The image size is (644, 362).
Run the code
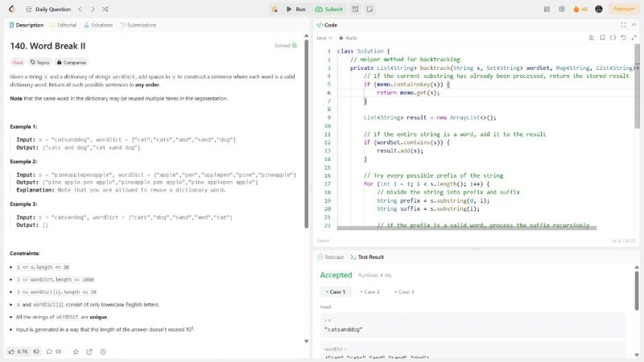click(x=296, y=9)
